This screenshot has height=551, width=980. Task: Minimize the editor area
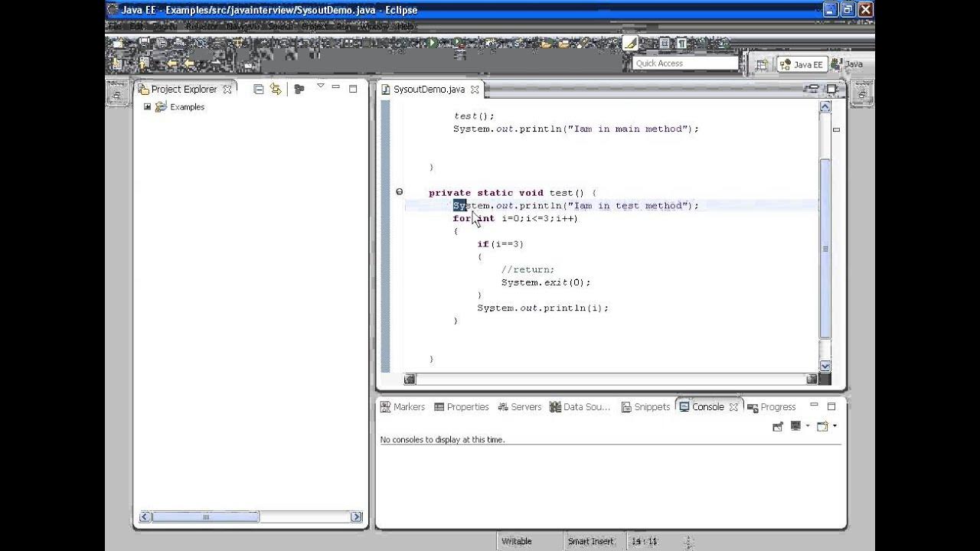coord(813,89)
